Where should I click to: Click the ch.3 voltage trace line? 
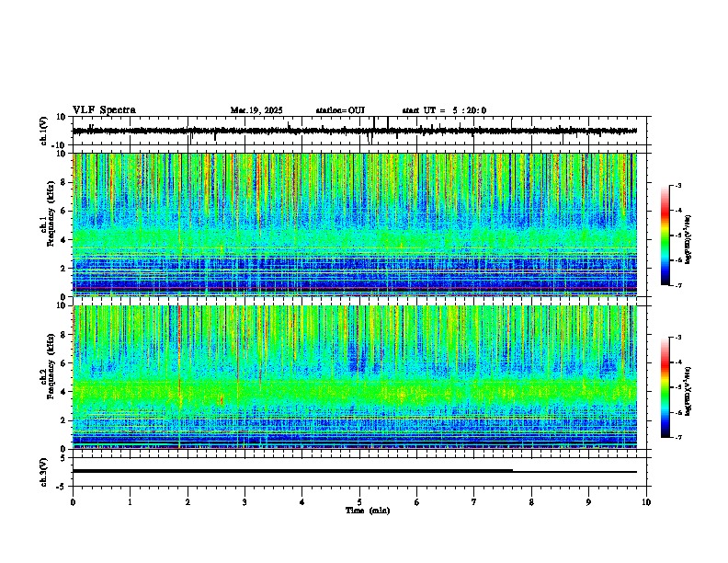[355, 471]
